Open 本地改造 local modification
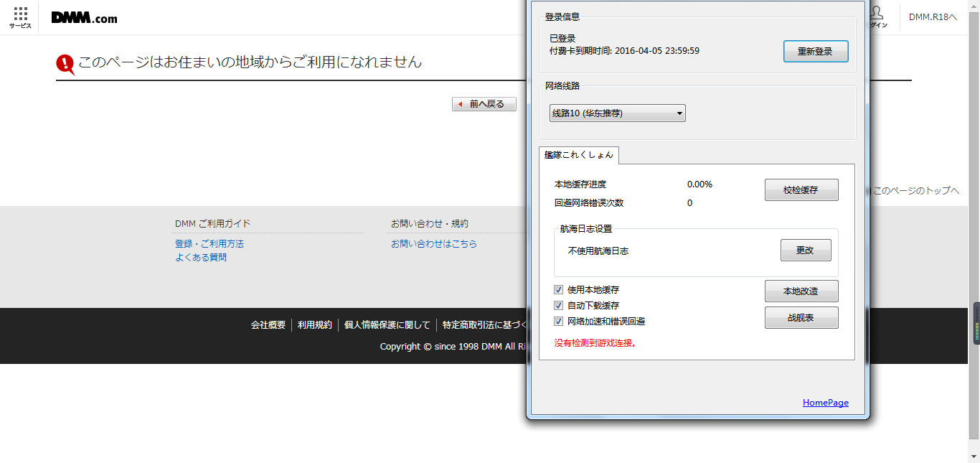Viewport: 980px width, 463px height. click(x=801, y=291)
